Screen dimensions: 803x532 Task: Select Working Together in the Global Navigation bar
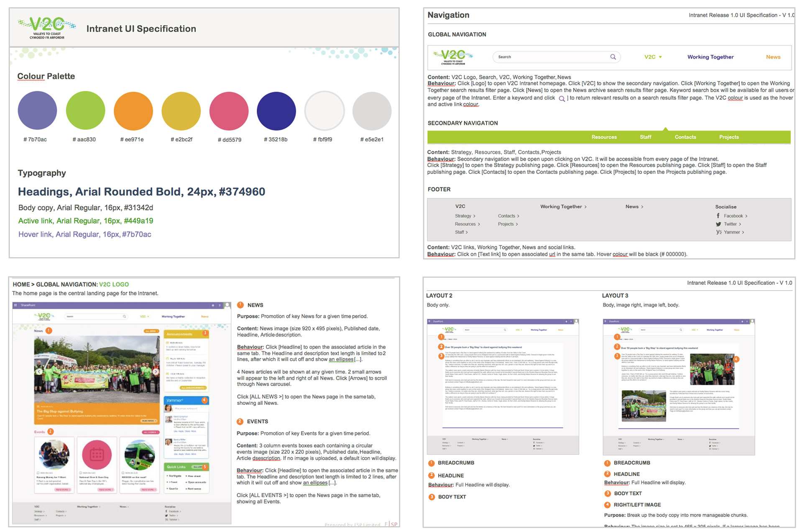(x=710, y=57)
